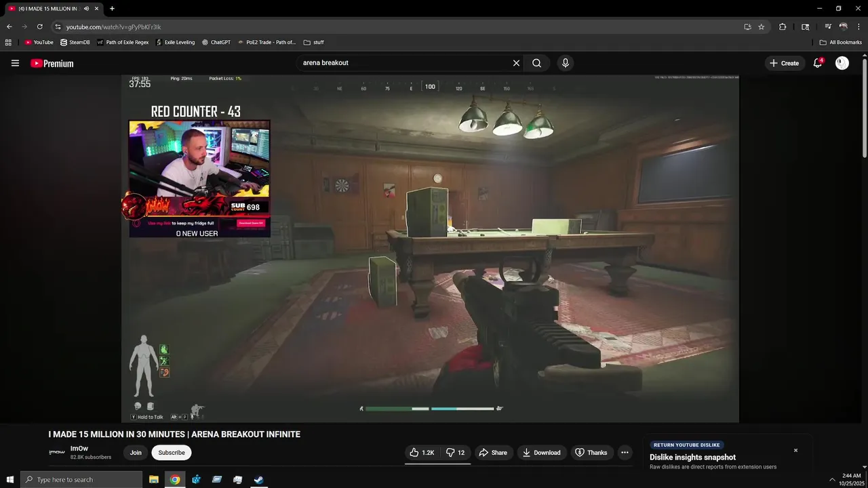
Task: Install app icon in address bar
Action: point(747,26)
